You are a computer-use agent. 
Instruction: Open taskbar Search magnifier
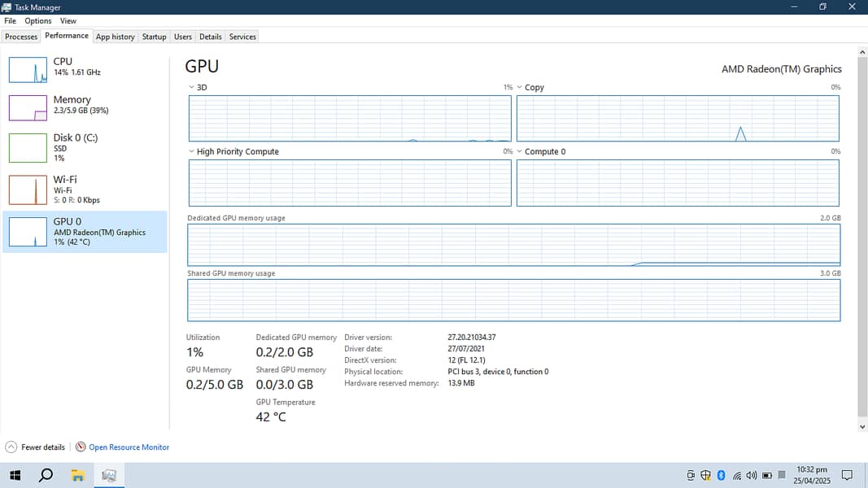[46, 475]
